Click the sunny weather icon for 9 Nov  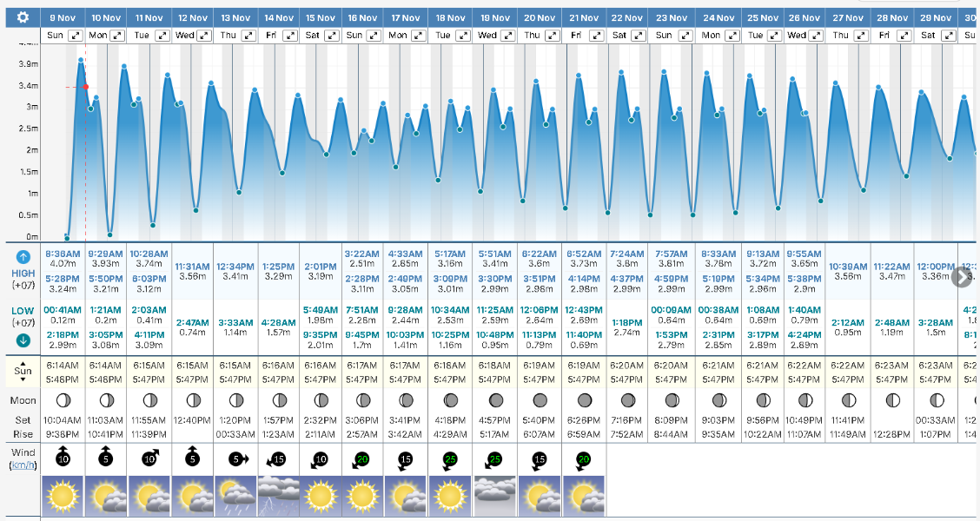click(63, 496)
